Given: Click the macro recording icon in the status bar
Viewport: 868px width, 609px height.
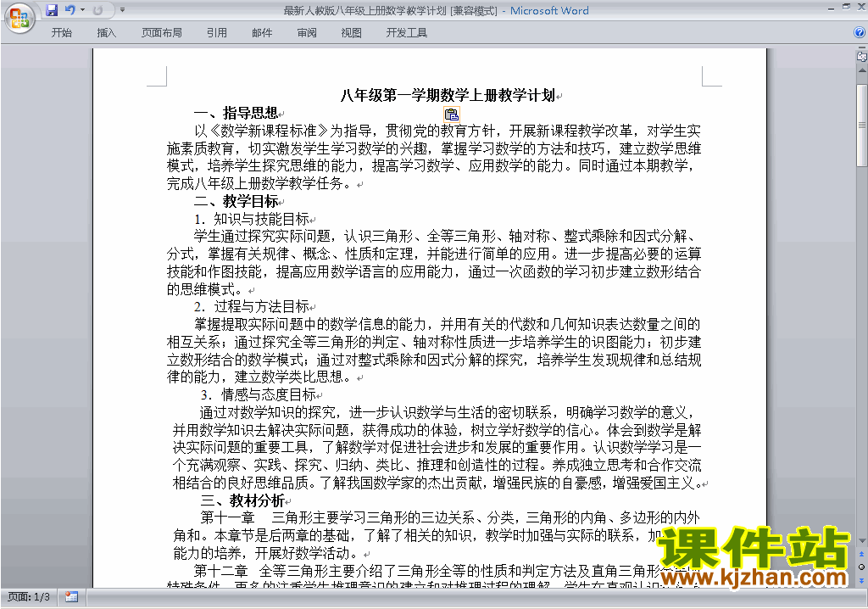Looking at the screenshot, I should pos(71,597).
